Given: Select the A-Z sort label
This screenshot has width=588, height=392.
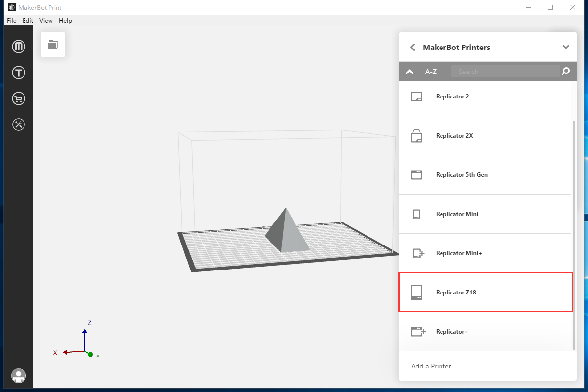Looking at the screenshot, I should tap(431, 72).
